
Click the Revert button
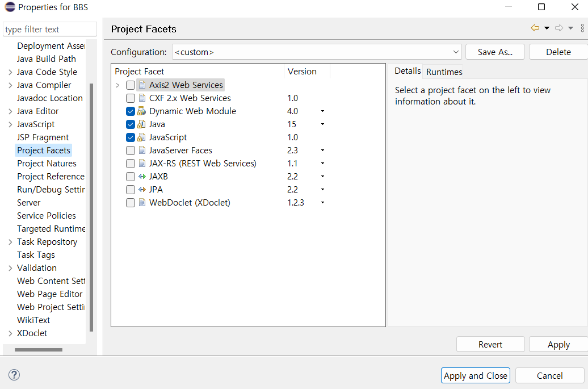[x=490, y=344]
